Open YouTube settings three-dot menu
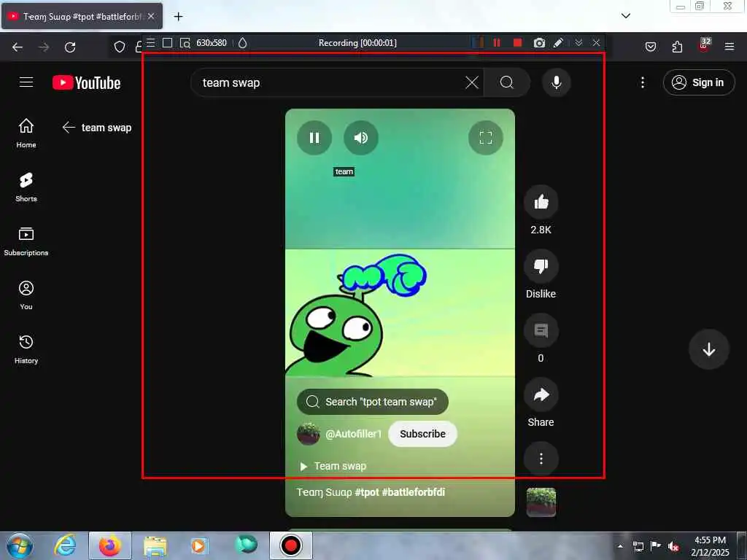This screenshot has width=747, height=560. 642,82
